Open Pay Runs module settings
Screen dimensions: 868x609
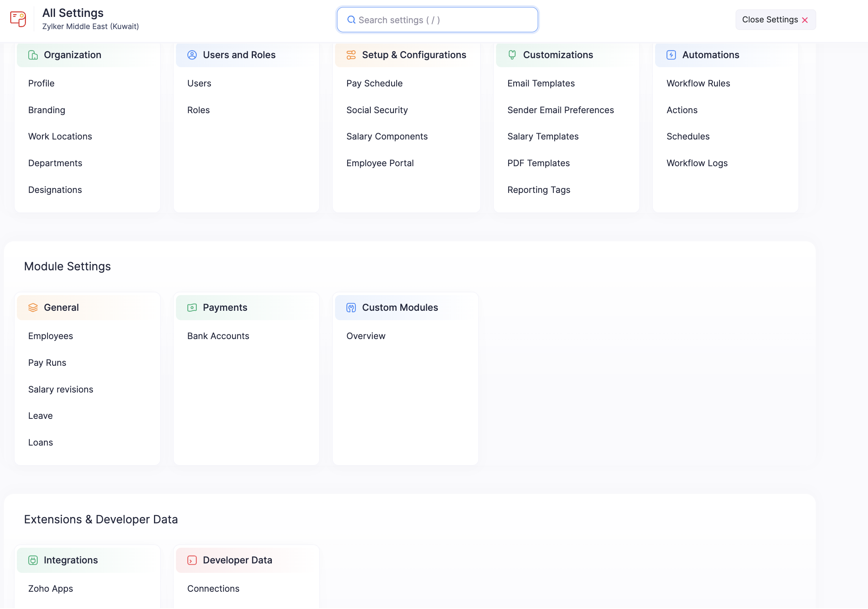(x=47, y=363)
